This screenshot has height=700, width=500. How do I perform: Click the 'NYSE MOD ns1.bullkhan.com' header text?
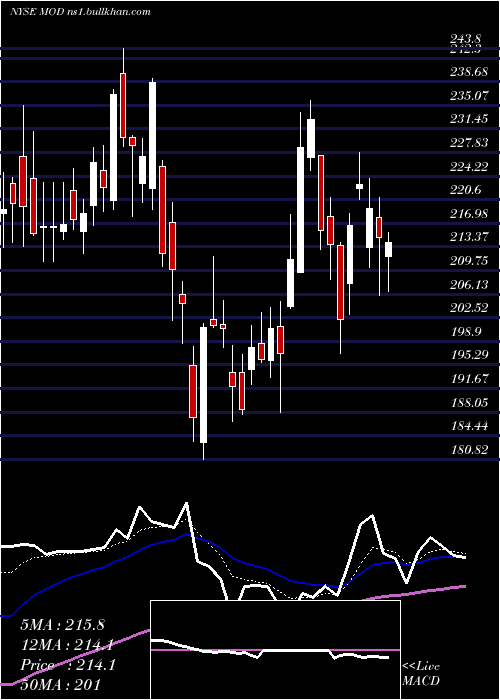(80, 12)
